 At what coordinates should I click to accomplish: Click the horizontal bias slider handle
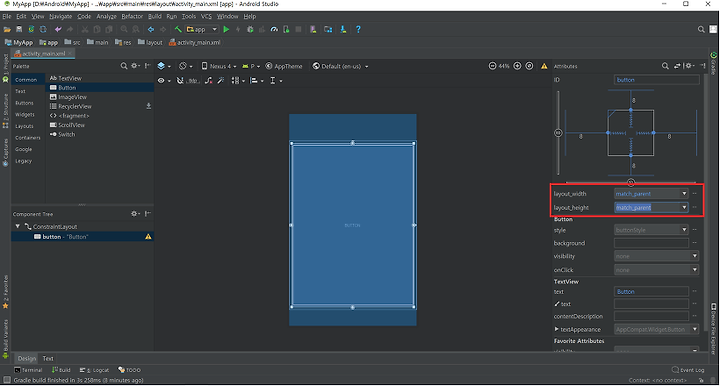pyautogui.click(x=630, y=182)
